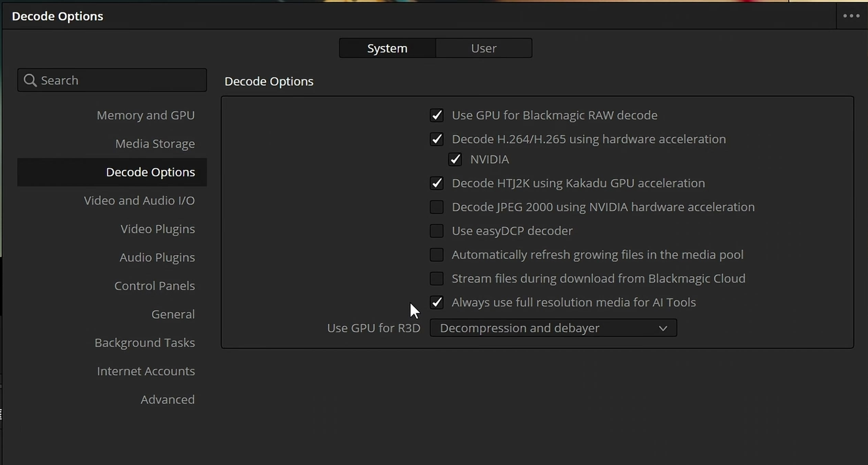The image size is (868, 465).
Task: Click the search magnifier icon
Action: click(x=30, y=81)
